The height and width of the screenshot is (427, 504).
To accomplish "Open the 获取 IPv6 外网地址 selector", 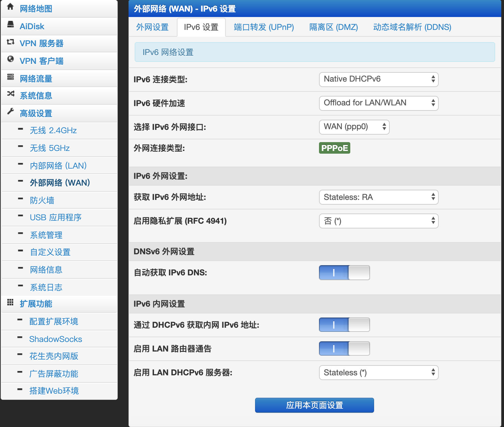I will click(x=378, y=197).
